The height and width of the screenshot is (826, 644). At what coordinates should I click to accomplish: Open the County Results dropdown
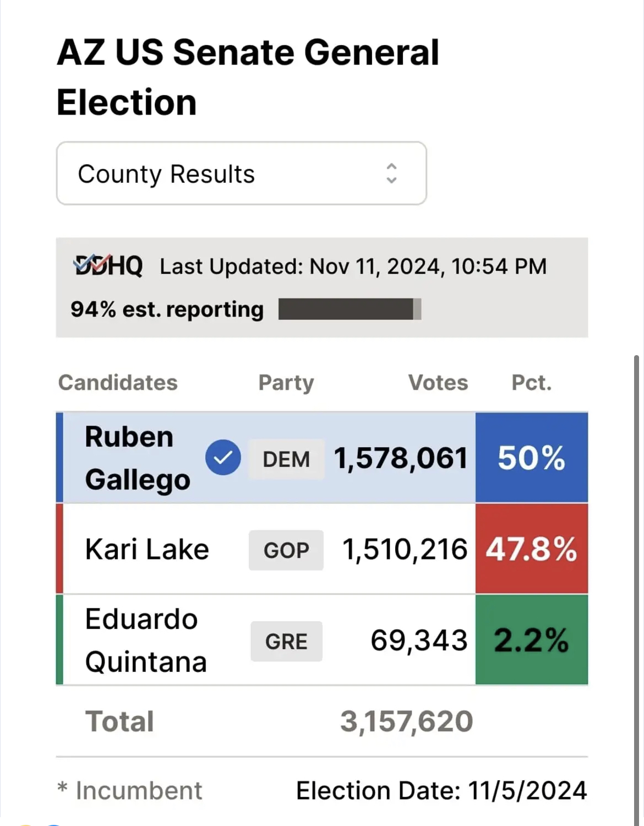pos(241,173)
